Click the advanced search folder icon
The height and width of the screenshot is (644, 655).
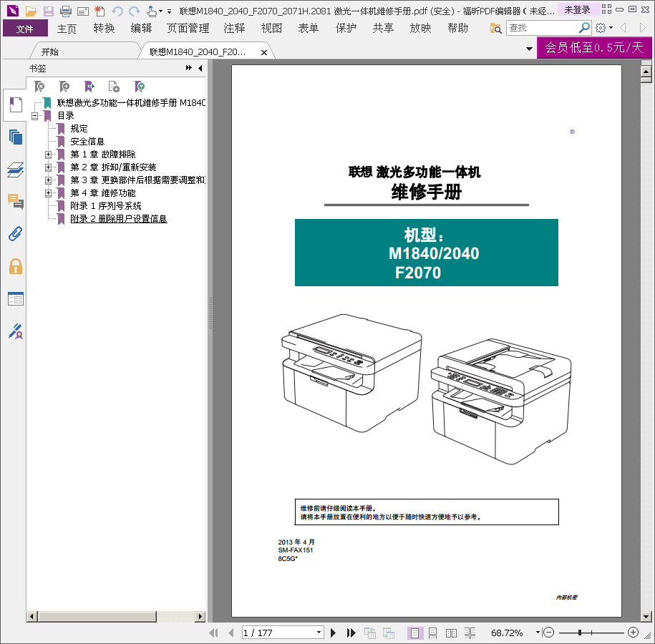pyautogui.click(x=496, y=28)
